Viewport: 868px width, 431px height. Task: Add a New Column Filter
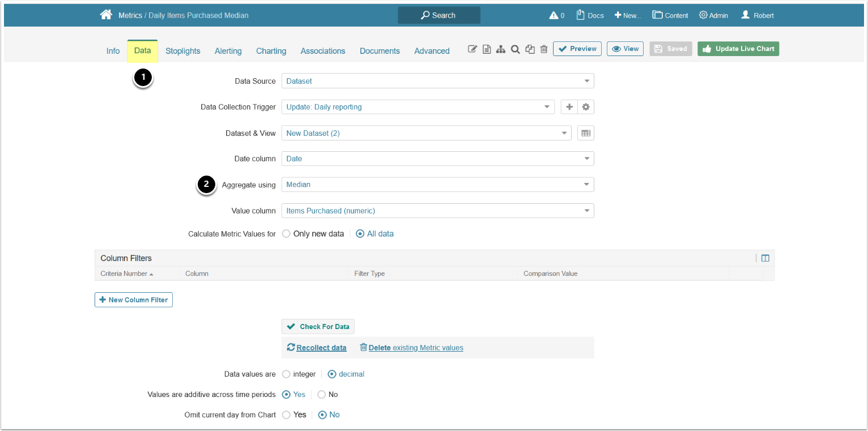pos(134,300)
